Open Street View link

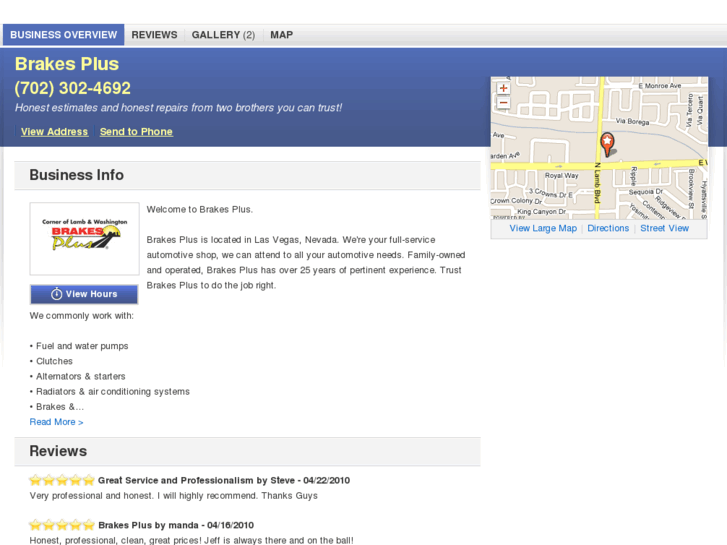tap(664, 228)
